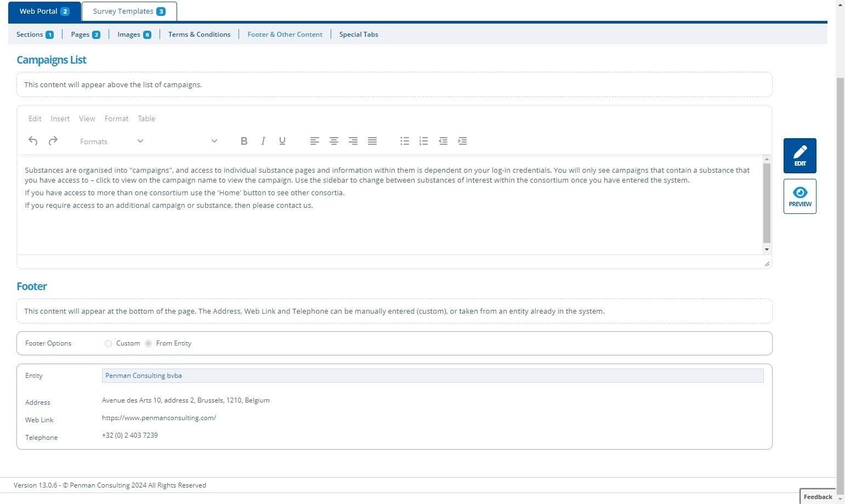Viewport: 845px width, 504px height.
Task: Open the View menu in editor
Action: (x=87, y=118)
